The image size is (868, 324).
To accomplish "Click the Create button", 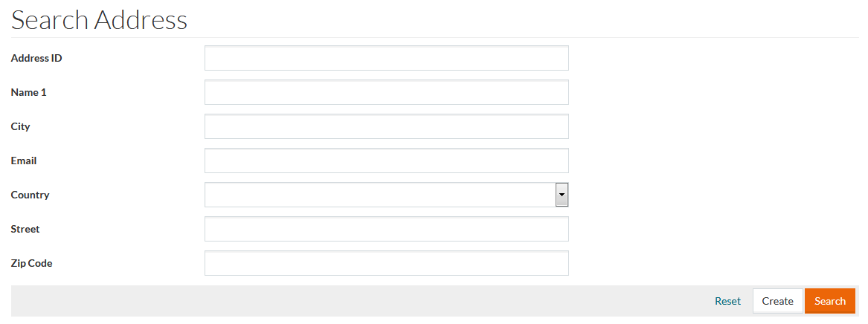I will tap(777, 301).
